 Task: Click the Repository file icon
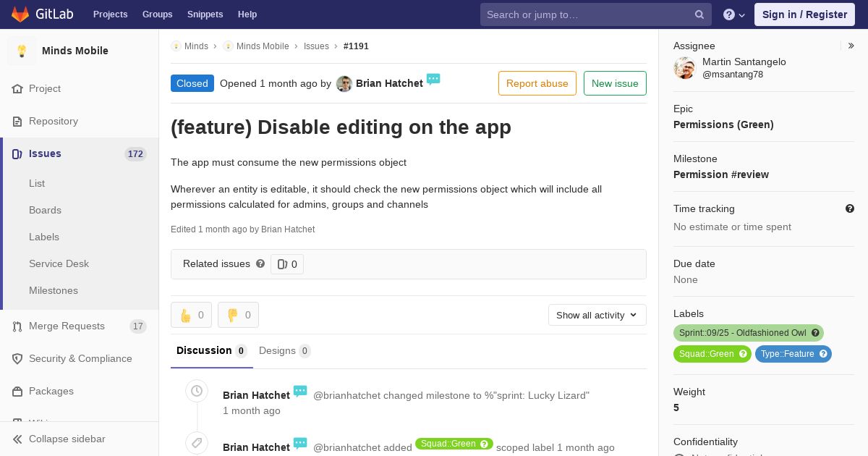pos(17,122)
